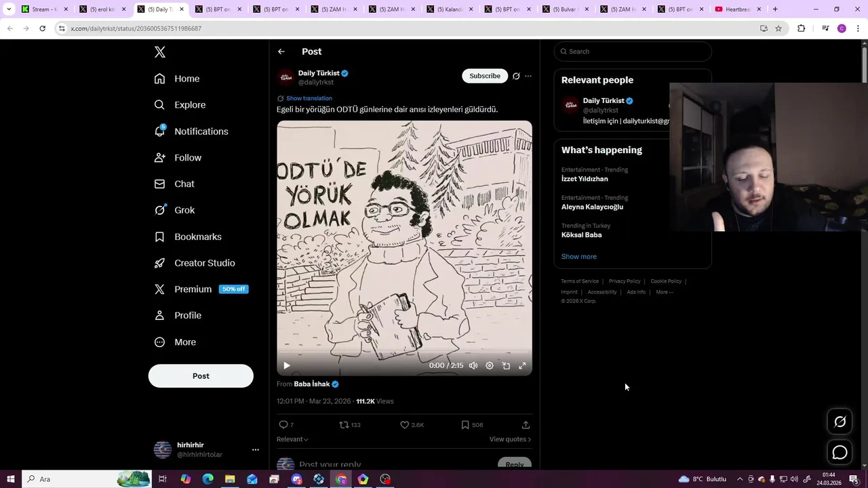This screenshot has height=488, width=868.
Task: Expand Relevant reply sorting dropdown
Action: pyautogui.click(x=292, y=439)
